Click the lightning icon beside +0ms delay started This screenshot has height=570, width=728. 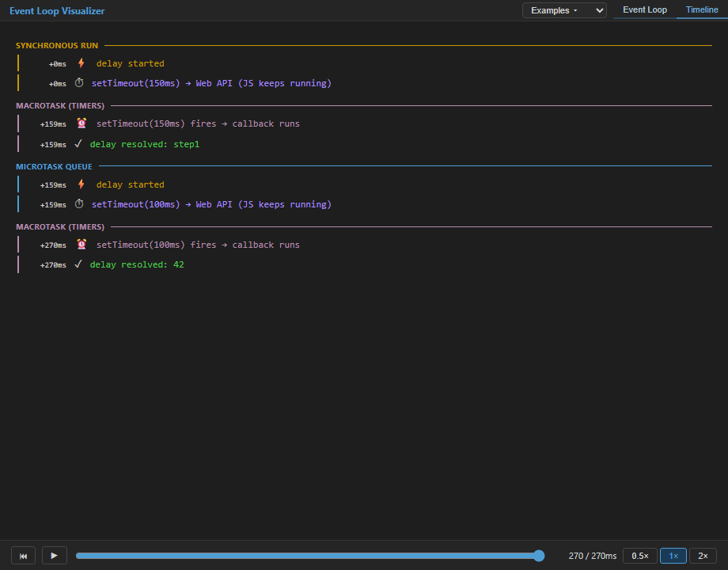point(82,63)
